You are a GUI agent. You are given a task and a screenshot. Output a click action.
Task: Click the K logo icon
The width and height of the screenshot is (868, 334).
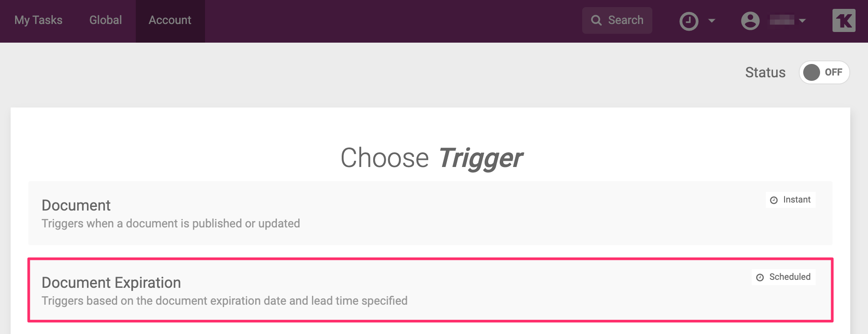(x=844, y=20)
